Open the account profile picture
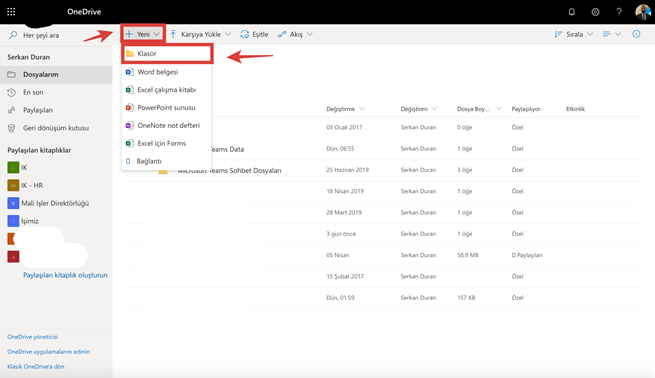655x378 pixels. coord(642,12)
